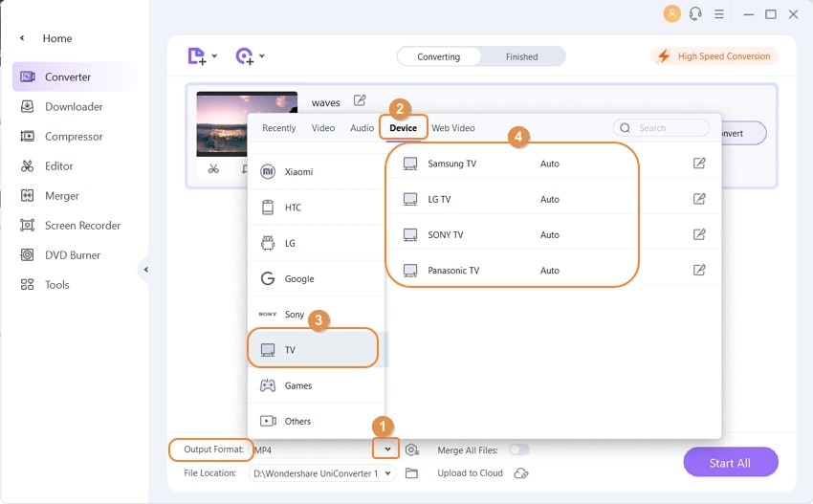Choose Google device category
This screenshot has width=813, height=504.
click(x=317, y=279)
